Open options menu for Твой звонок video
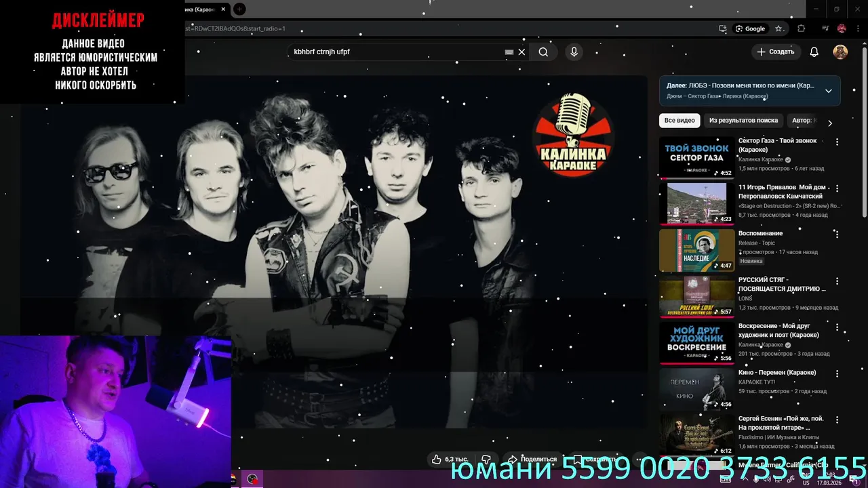The width and height of the screenshot is (868, 488). 837,142
